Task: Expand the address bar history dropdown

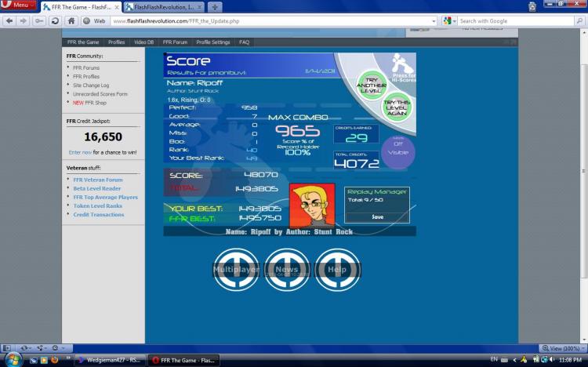Action: (434, 21)
